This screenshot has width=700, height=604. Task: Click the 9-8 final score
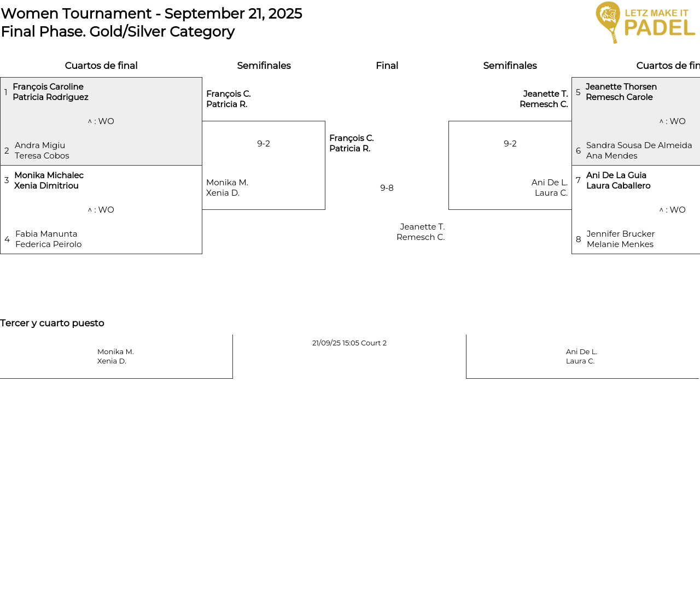pyautogui.click(x=387, y=188)
